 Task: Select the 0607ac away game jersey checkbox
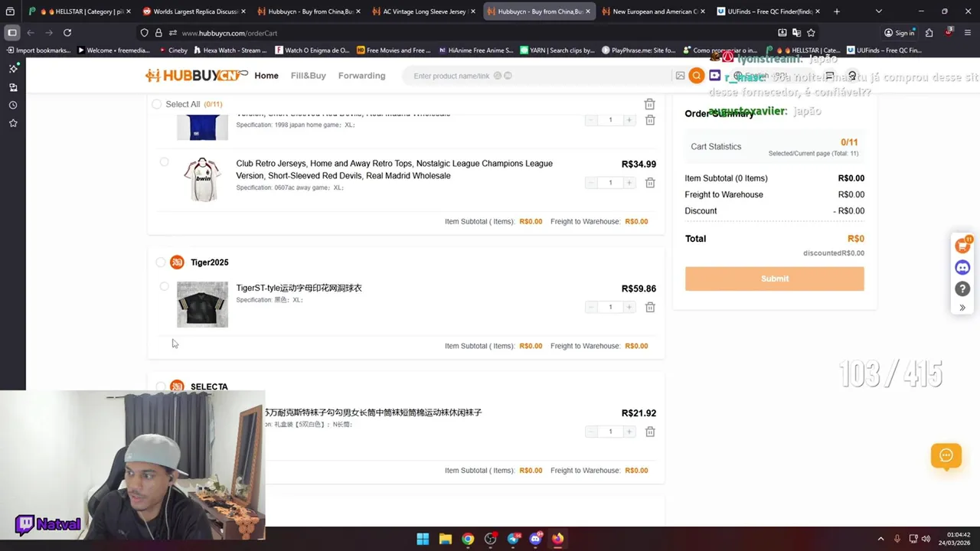pos(164,162)
